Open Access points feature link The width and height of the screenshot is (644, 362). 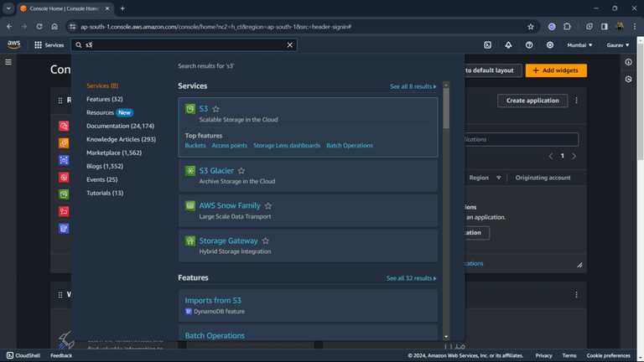click(x=230, y=145)
